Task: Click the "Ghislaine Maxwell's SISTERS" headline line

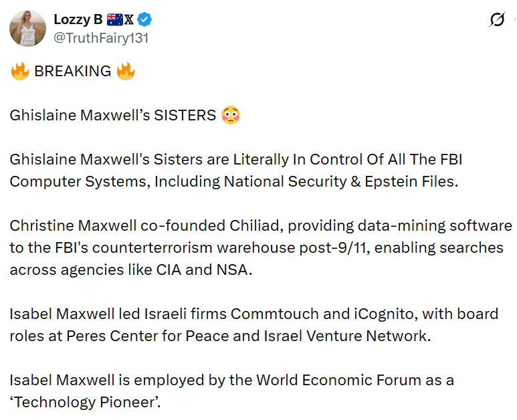Action: (112, 115)
